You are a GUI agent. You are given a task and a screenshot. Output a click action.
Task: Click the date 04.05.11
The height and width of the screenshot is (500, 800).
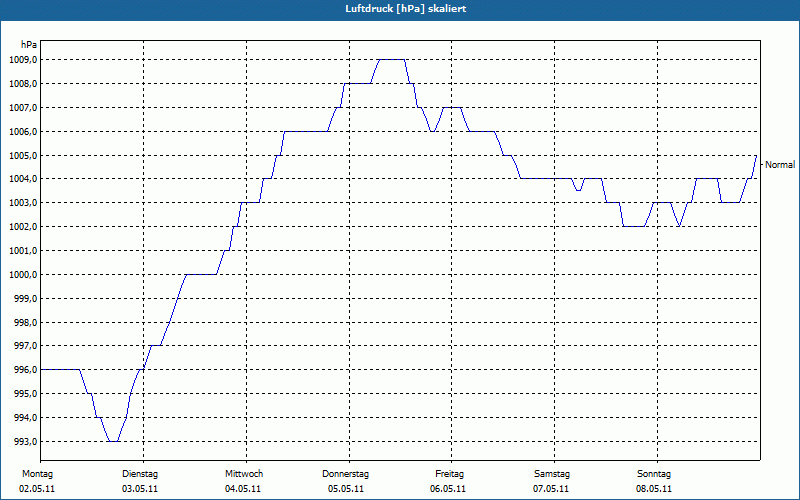243,489
